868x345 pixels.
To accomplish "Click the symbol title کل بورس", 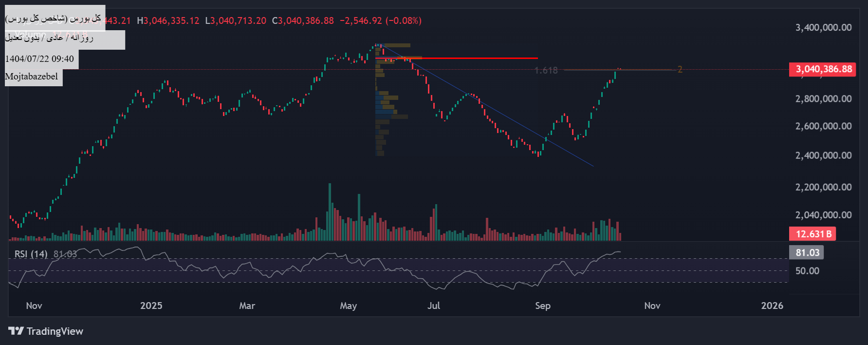I will click(54, 19).
